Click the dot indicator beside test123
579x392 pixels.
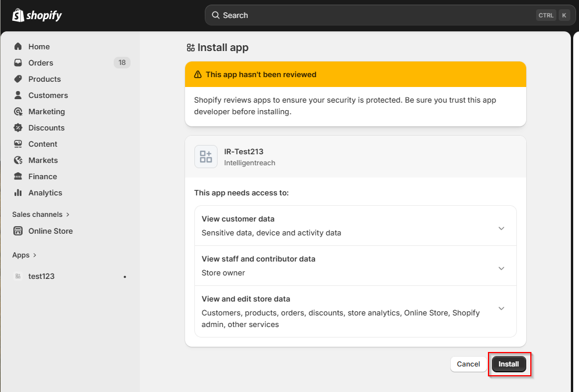(x=125, y=277)
